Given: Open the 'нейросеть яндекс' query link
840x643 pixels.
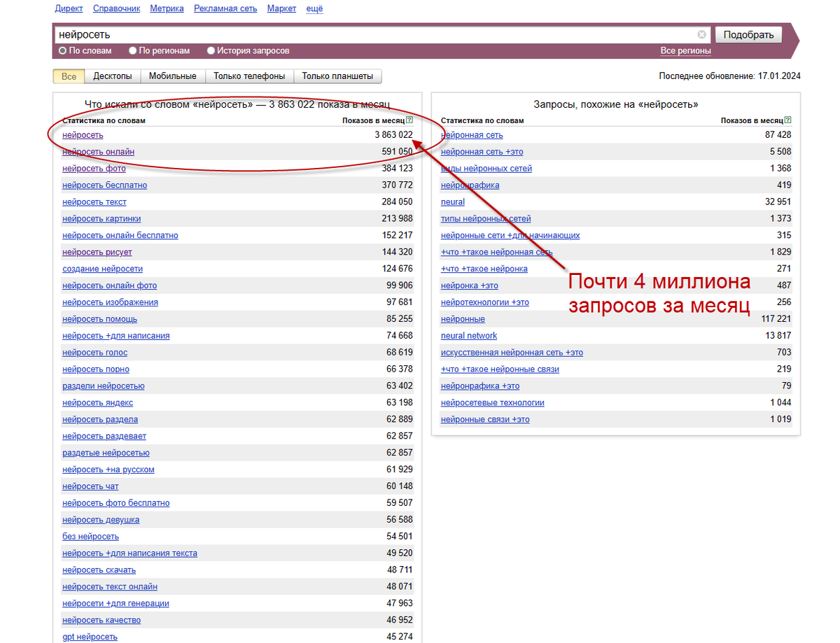Looking at the screenshot, I should [97, 403].
